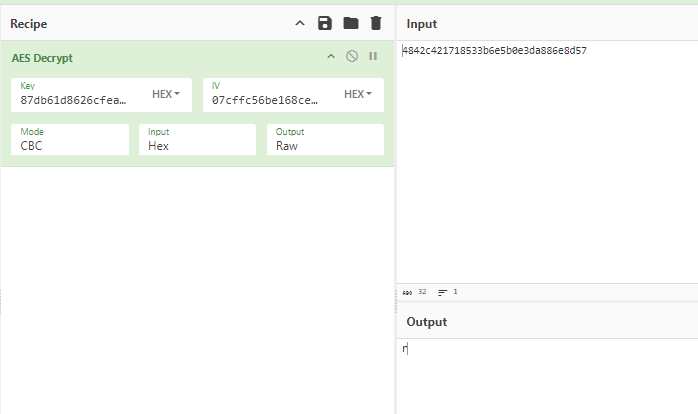The image size is (698, 414).
Task: Load a recipe using the folder icon
Action: click(x=351, y=23)
